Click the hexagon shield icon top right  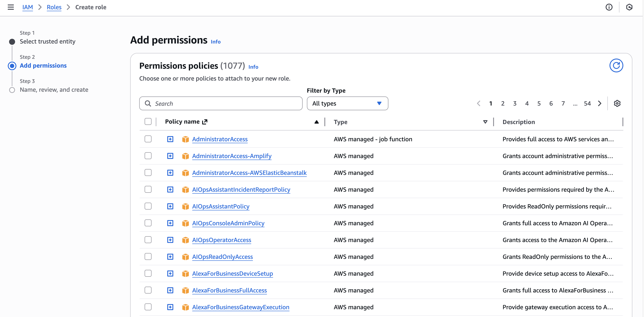(629, 7)
